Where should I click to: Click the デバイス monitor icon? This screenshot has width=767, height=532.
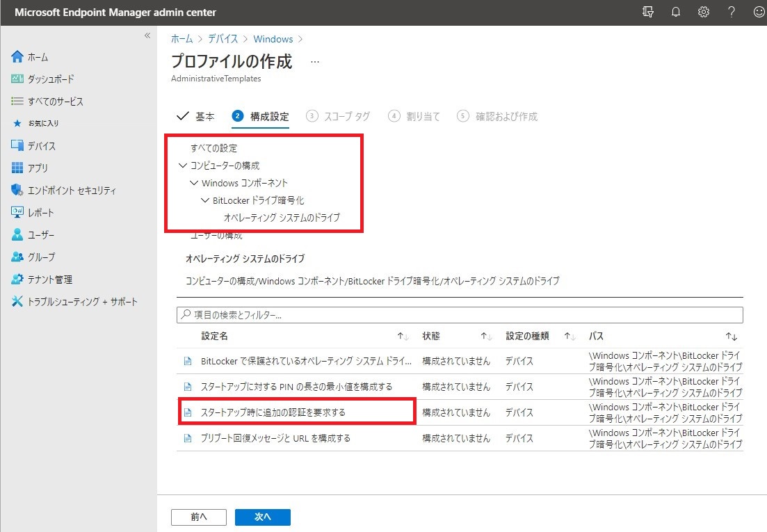[17, 146]
